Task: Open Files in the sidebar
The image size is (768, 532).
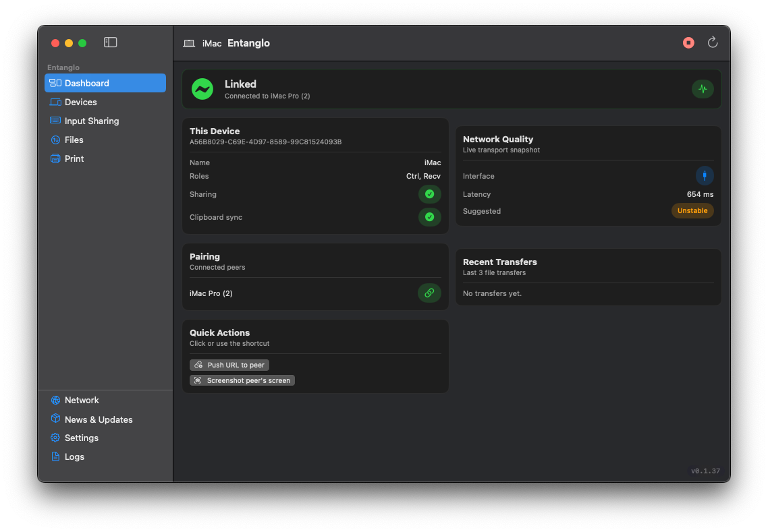Action: (105, 140)
